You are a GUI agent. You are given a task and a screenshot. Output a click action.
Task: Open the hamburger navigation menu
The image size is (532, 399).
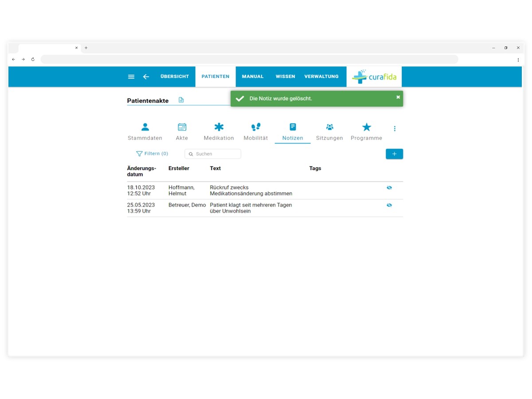coord(131,77)
